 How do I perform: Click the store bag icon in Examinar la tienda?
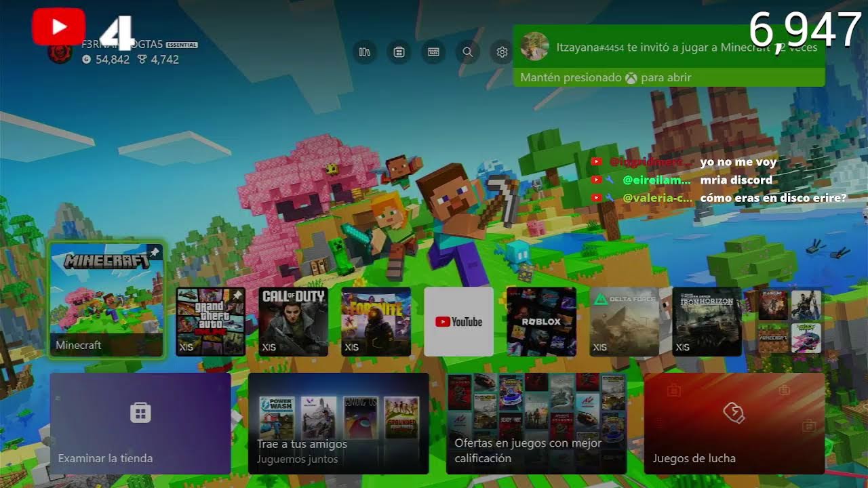(140, 412)
